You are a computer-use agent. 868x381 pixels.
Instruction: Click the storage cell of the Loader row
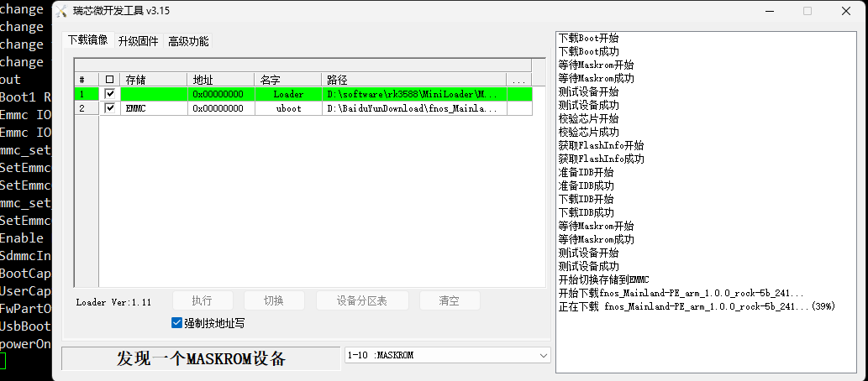pos(154,94)
